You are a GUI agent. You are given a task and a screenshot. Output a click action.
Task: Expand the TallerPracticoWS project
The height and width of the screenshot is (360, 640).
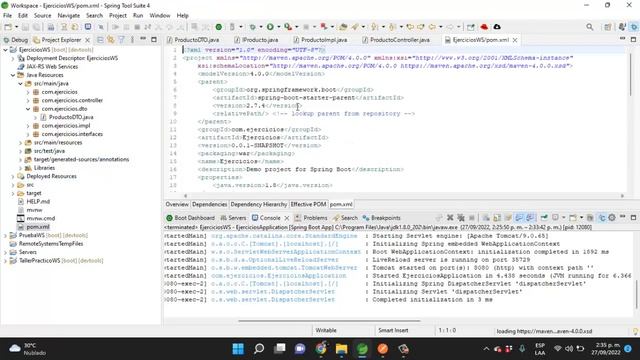5,261
